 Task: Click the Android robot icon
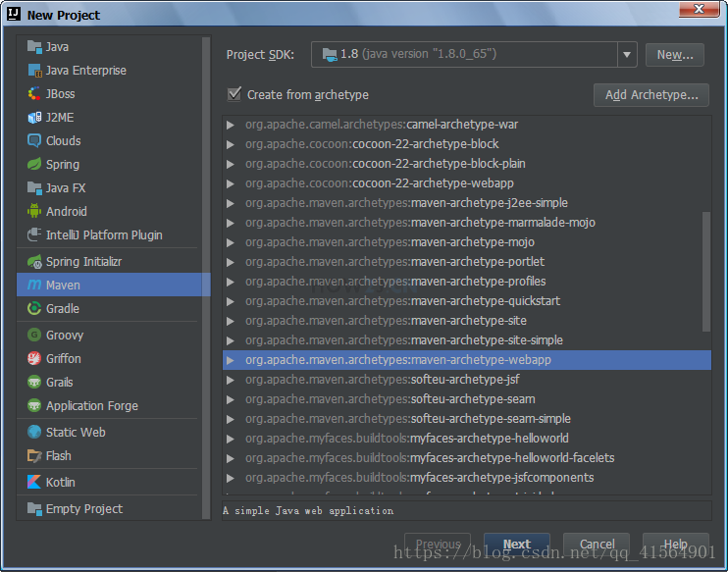[x=34, y=211]
